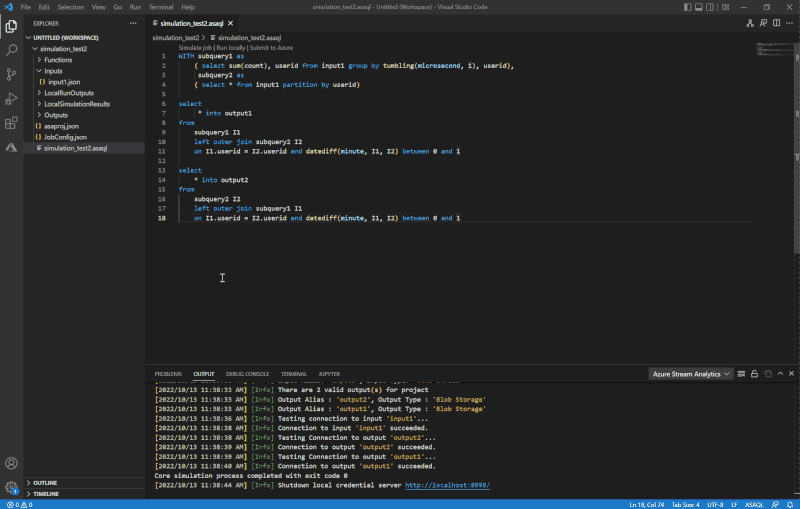
Task: Open the Source Control view
Action: pos(11,74)
